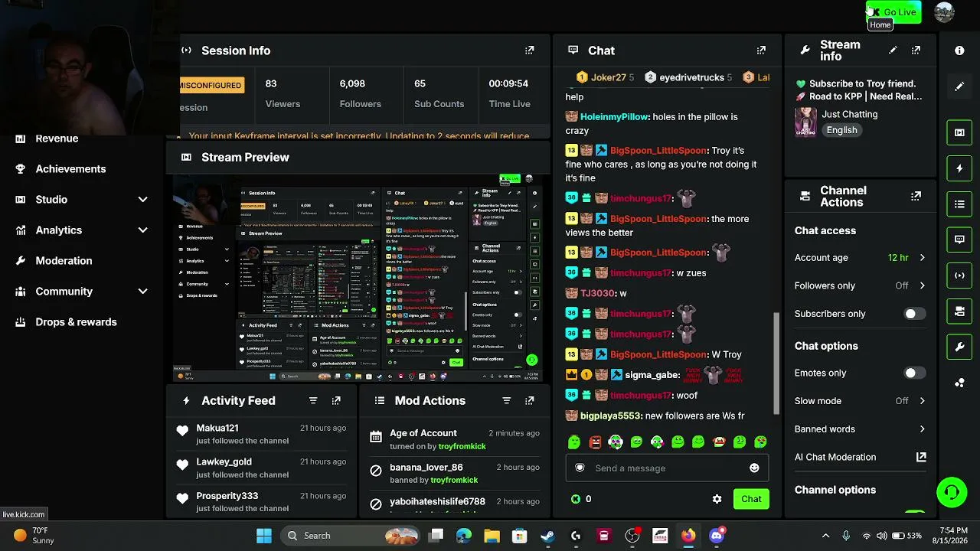Edit stream info with the pencil icon
The height and width of the screenshot is (551, 980).
point(893,51)
